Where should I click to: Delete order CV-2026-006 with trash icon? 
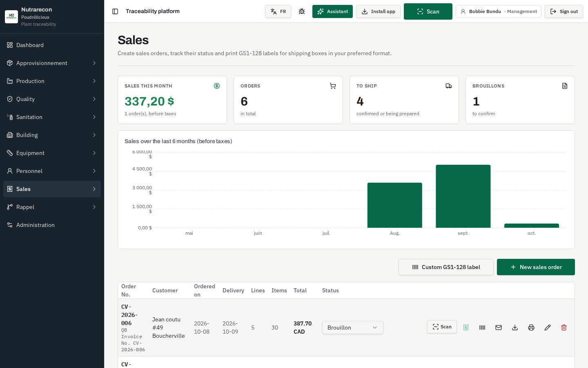(564, 328)
